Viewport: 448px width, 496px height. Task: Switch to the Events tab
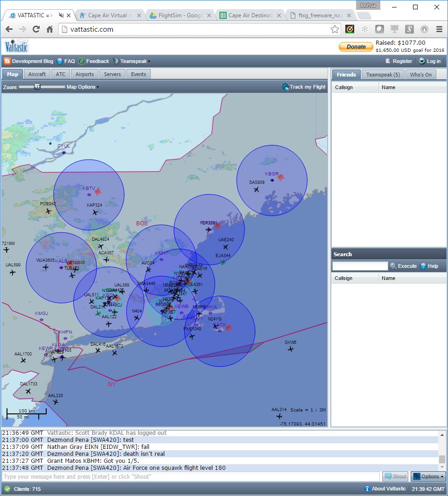pyautogui.click(x=139, y=74)
